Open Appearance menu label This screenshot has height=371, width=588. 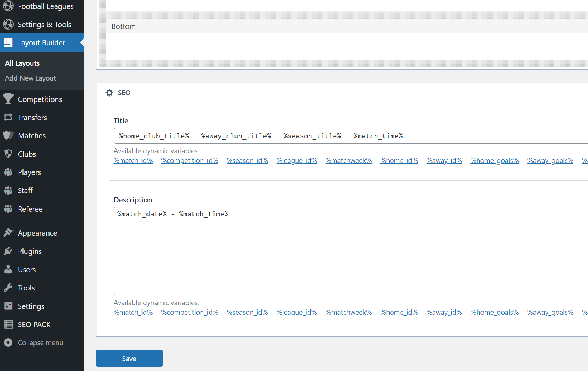[37, 233]
